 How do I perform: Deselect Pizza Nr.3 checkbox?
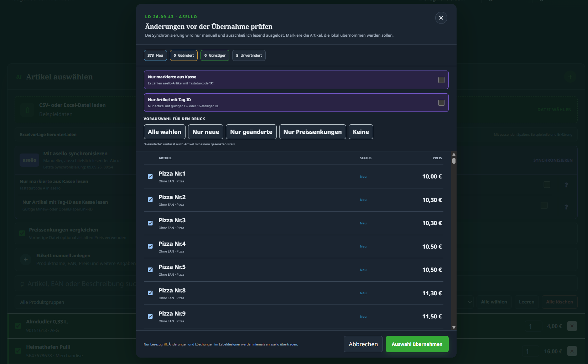(x=150, y=223)
